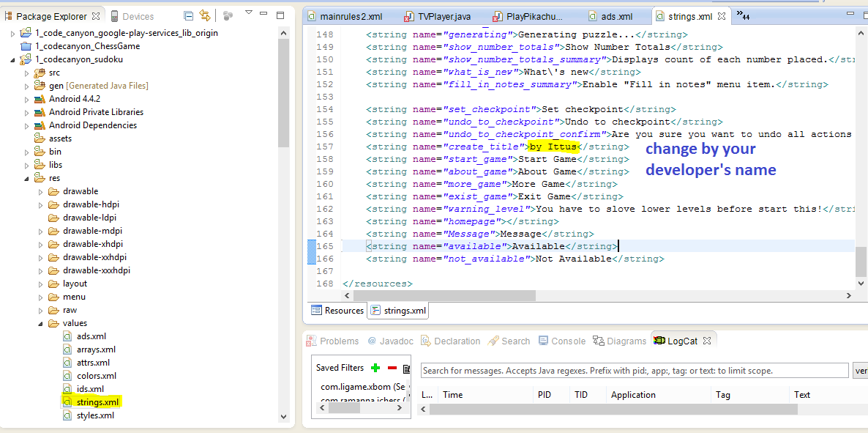Open the Problems view tab

(333, 341)
